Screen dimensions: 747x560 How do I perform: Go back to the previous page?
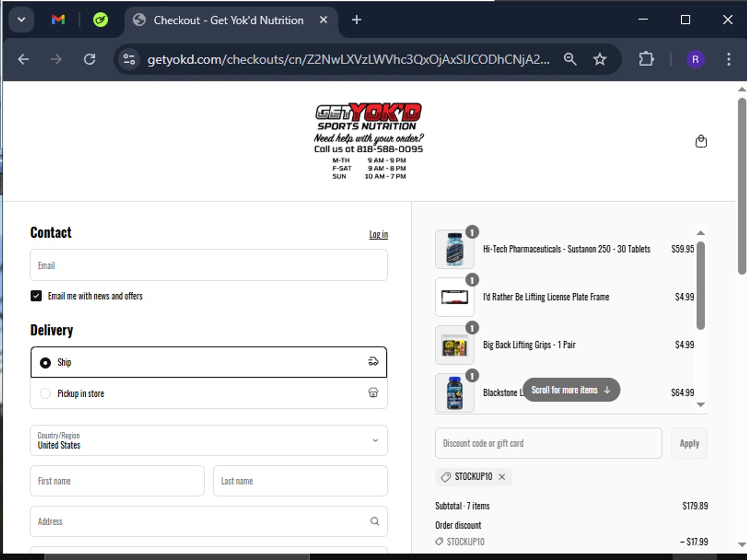23,59
